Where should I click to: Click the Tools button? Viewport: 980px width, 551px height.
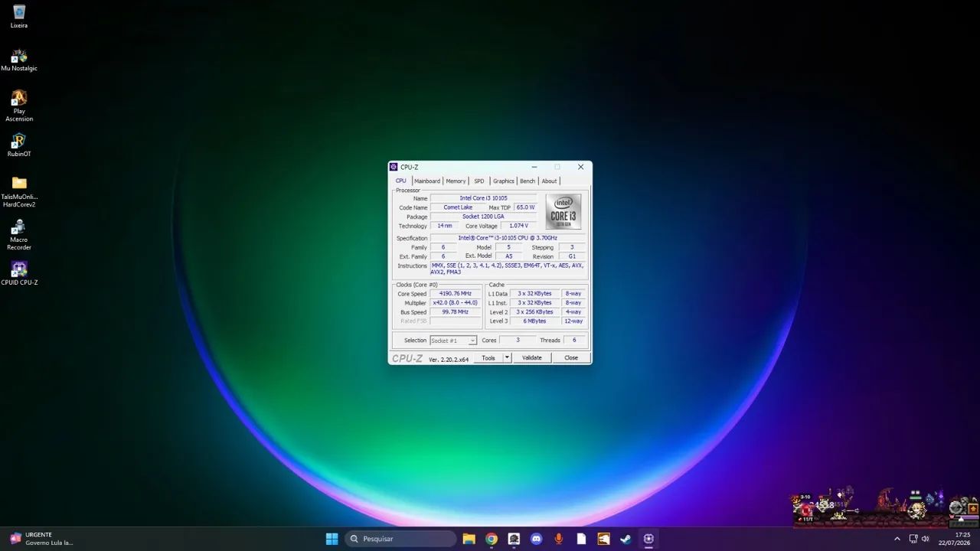[x=488, y=357]
